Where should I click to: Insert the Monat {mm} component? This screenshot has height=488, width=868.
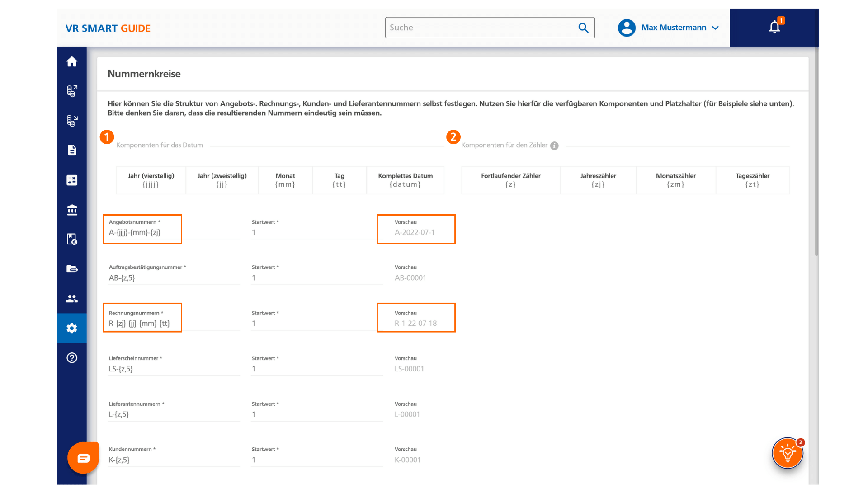285,180
